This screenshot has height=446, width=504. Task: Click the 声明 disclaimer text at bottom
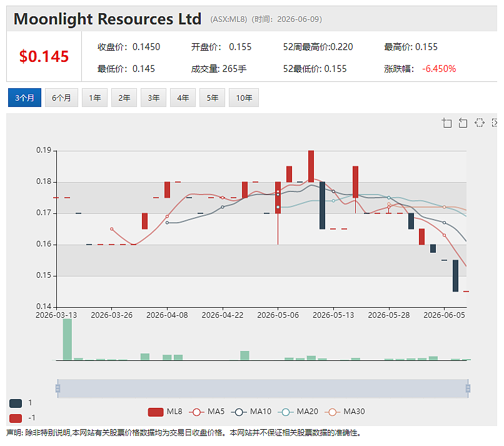pyautogui.click(x=184, y=433)
